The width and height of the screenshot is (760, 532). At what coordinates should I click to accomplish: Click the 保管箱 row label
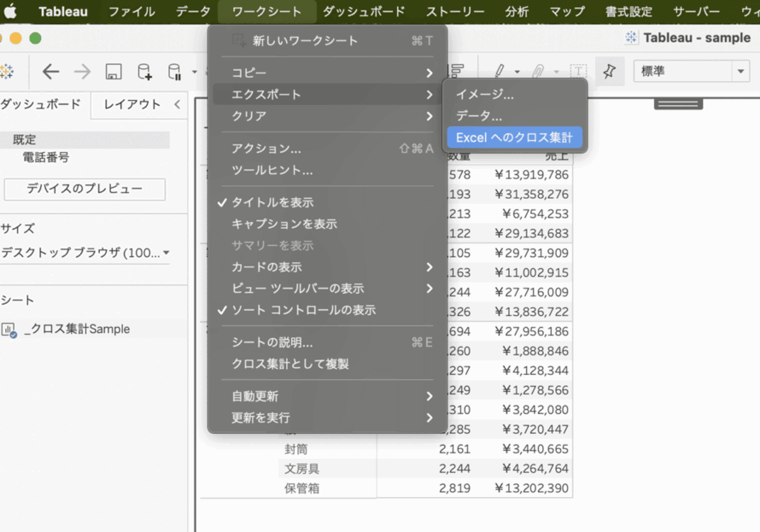coord(301,488)
